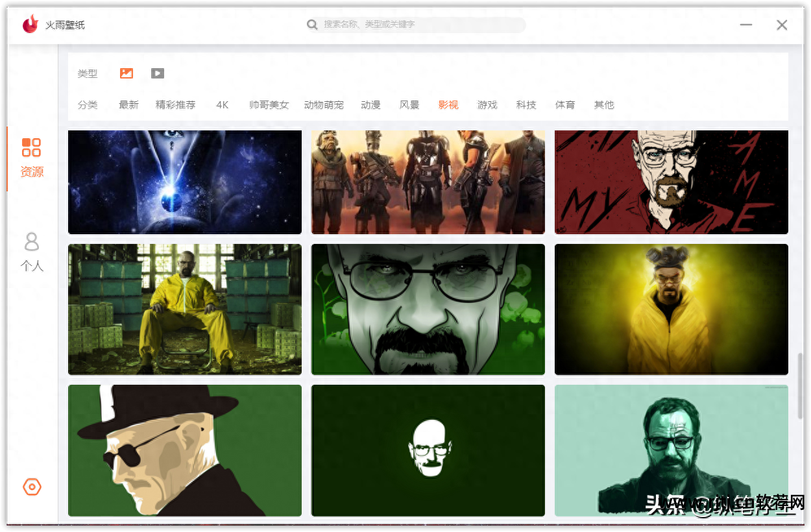
Task: Open the yellow hazmat suit warehouse wallpaper
Action: click(x=185, y=309)
